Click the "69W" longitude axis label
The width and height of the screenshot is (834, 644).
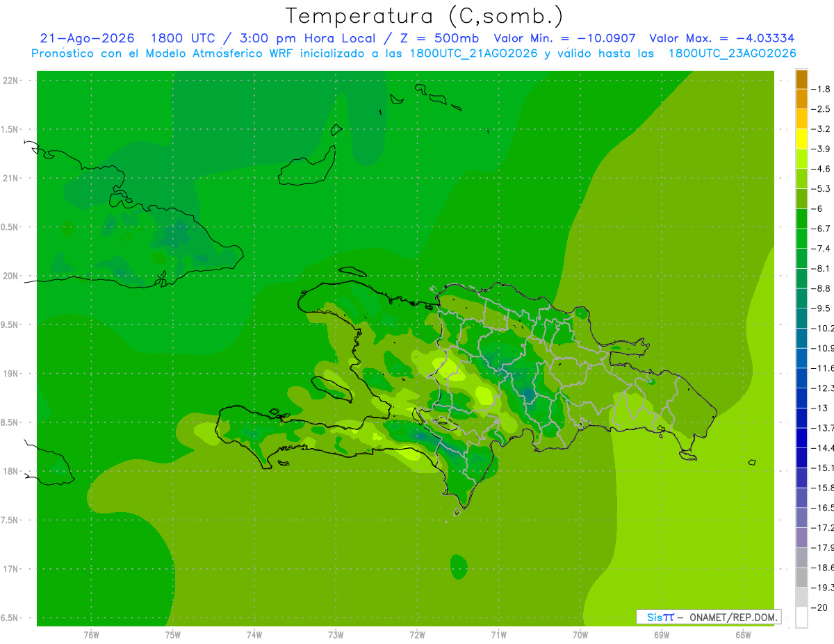coord(662,634)
